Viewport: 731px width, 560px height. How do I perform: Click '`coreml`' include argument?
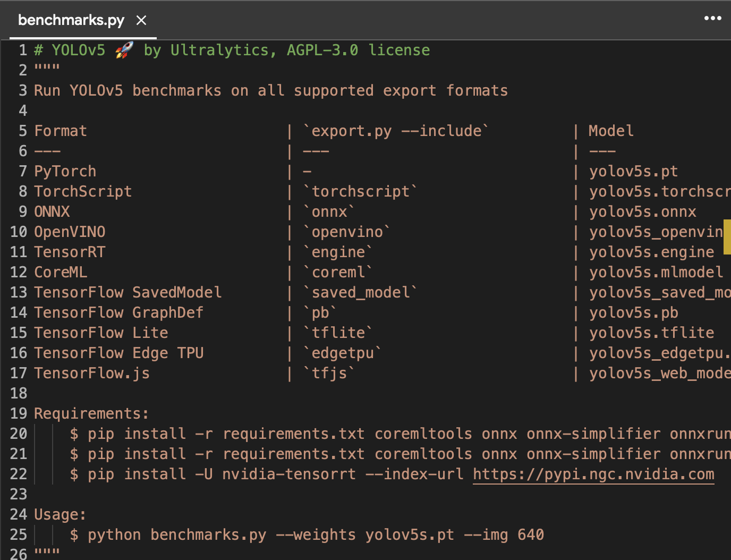point(338,272)
